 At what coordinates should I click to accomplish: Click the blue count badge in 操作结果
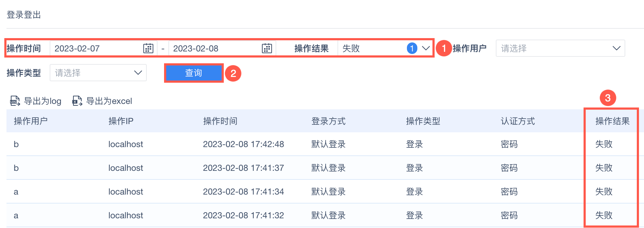click(412, 48)
